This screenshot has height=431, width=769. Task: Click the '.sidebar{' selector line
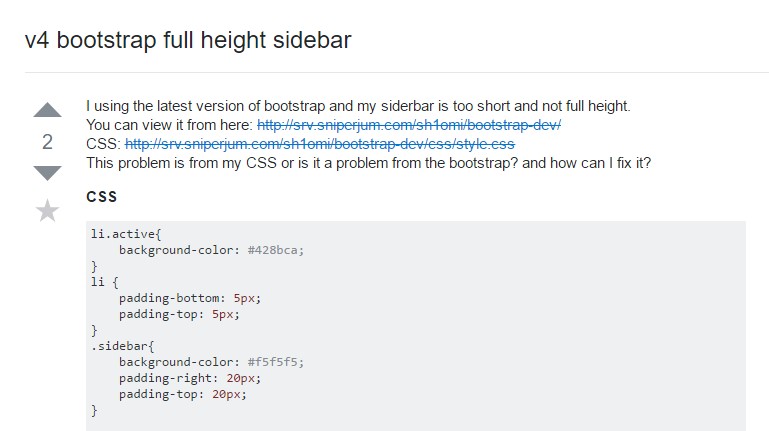(118, 346)
